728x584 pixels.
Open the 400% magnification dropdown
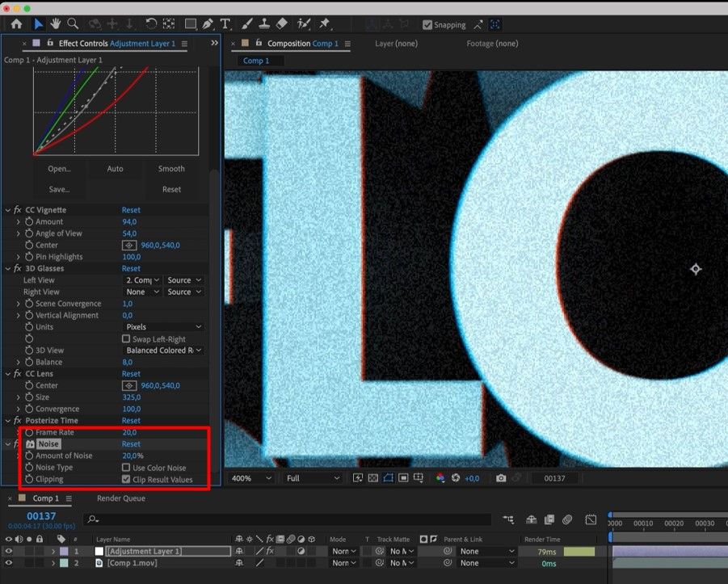252,478
